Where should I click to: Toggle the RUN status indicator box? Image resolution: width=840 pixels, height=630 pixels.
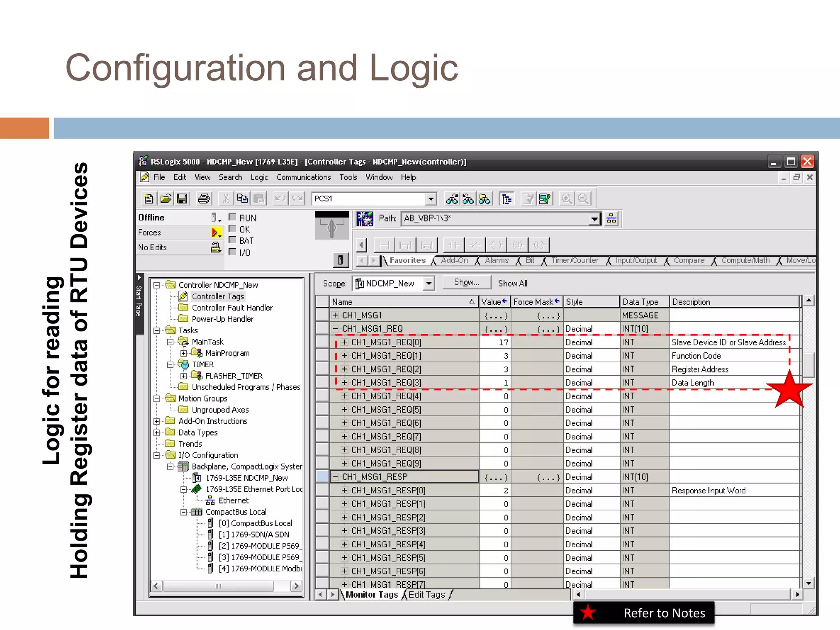232,217
